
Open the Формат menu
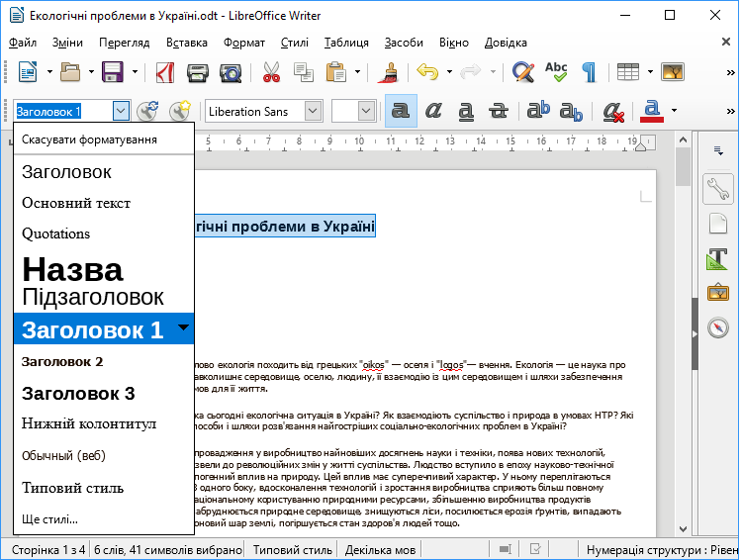coord(243,43)
